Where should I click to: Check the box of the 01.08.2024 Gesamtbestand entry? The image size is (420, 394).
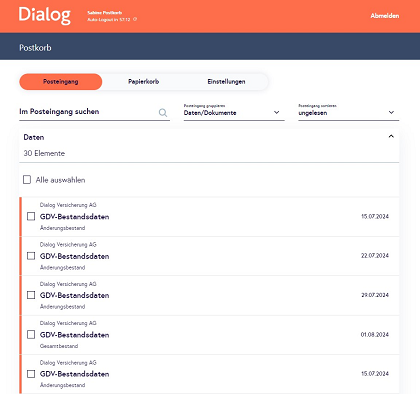click(x=31, y=334)
